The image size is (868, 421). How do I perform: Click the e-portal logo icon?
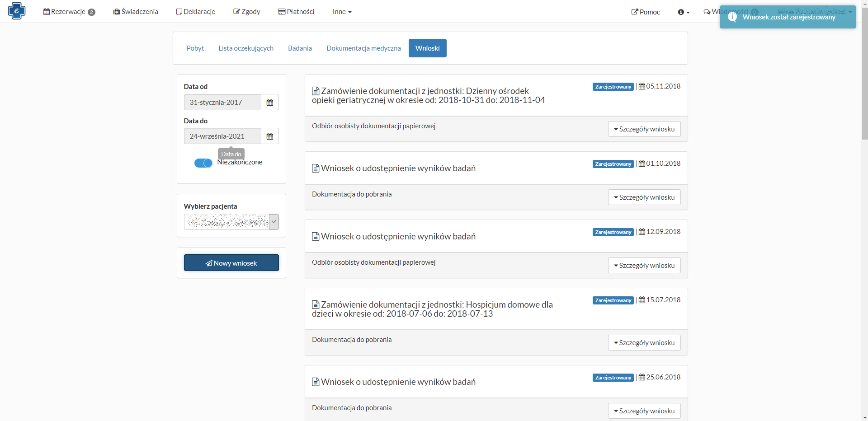pyautogui.click(x=17, y=11)
